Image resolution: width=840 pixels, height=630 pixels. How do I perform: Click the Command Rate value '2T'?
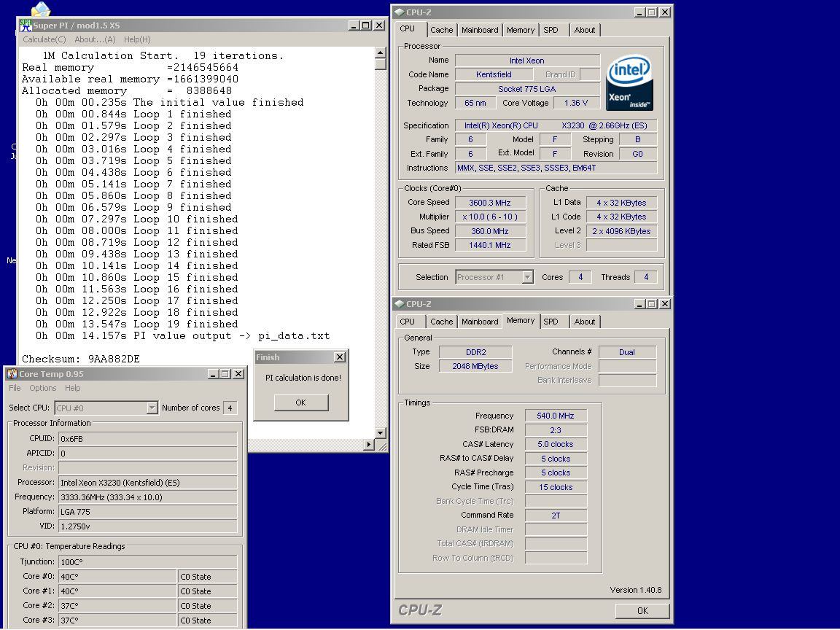[x=556, y=516]
